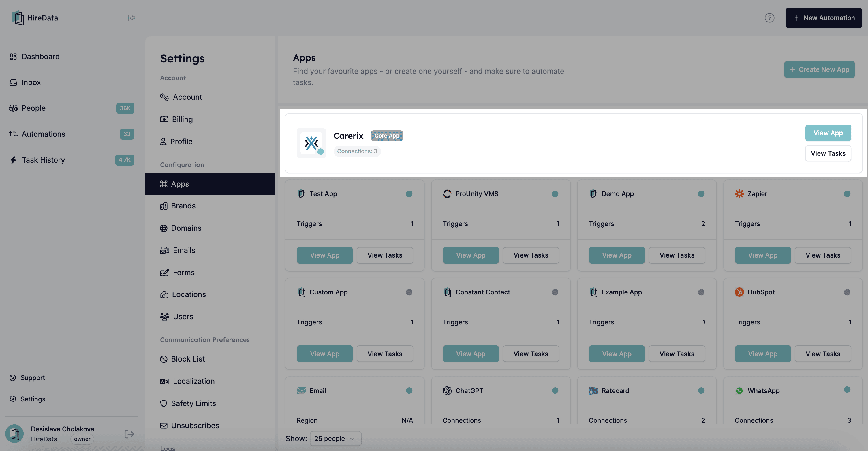Click the logout icon beside Desislava Cholakova
The image size is (868, 451).
click(129, 434)
